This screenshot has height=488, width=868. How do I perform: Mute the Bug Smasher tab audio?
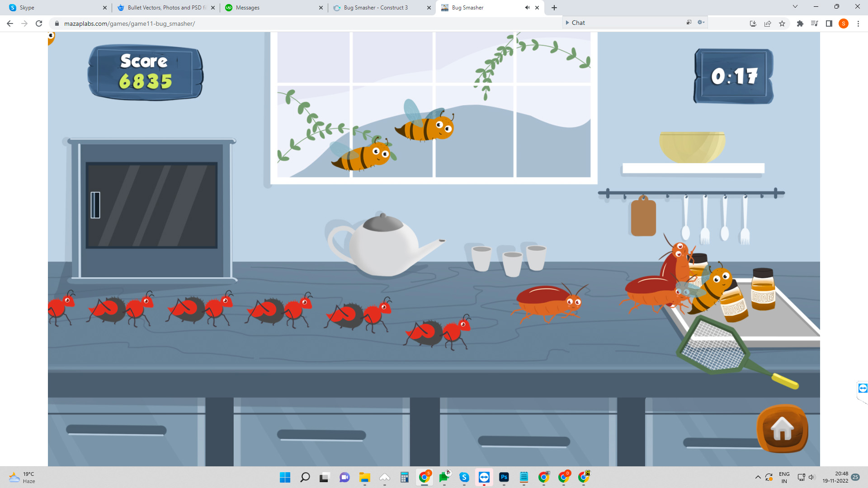pyautogui.click(x=527, y=8)
